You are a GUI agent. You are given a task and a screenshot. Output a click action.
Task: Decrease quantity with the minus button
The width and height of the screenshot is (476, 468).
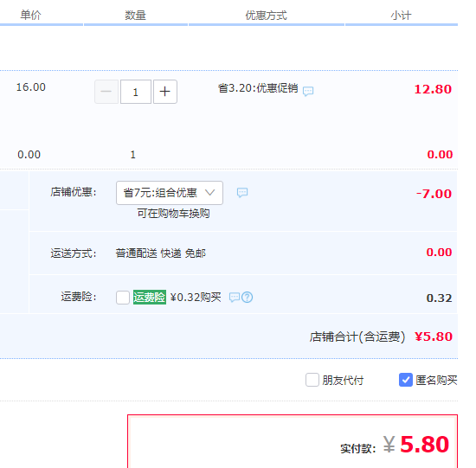pos(106,92)
